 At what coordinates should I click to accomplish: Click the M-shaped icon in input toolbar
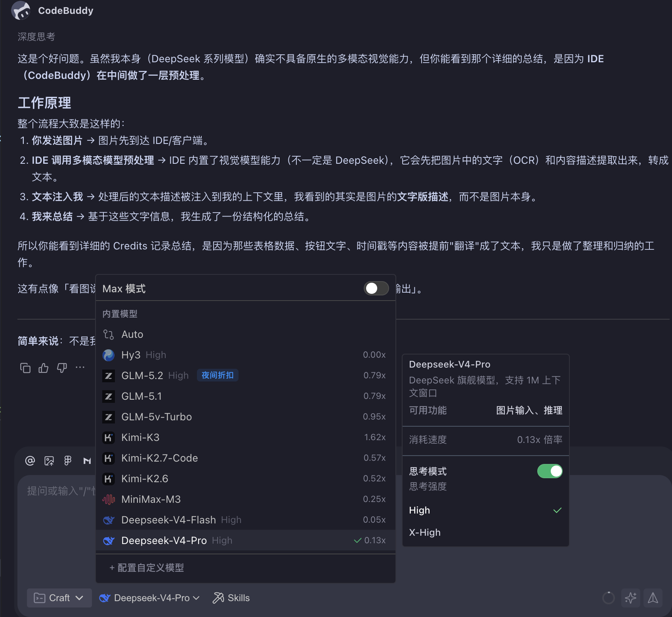(x=87, y=460)
